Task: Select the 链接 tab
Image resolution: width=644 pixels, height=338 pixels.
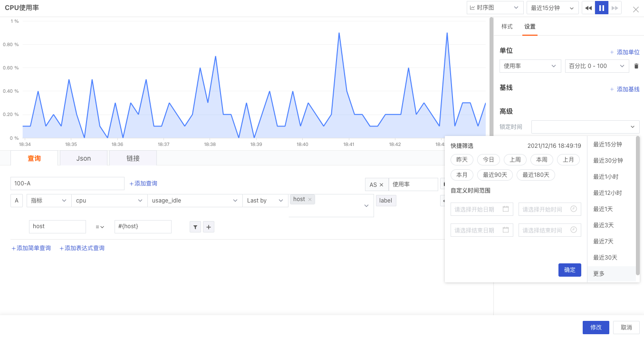Action: pos(133,158)
